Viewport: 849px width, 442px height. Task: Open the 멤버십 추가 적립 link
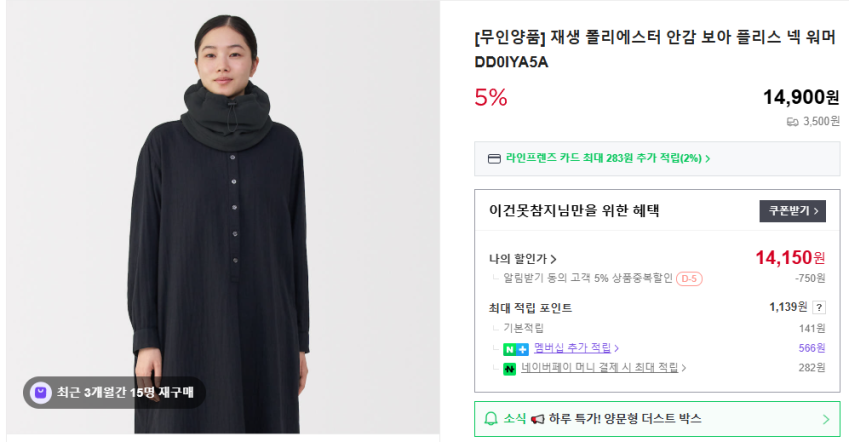click(573, 348)
